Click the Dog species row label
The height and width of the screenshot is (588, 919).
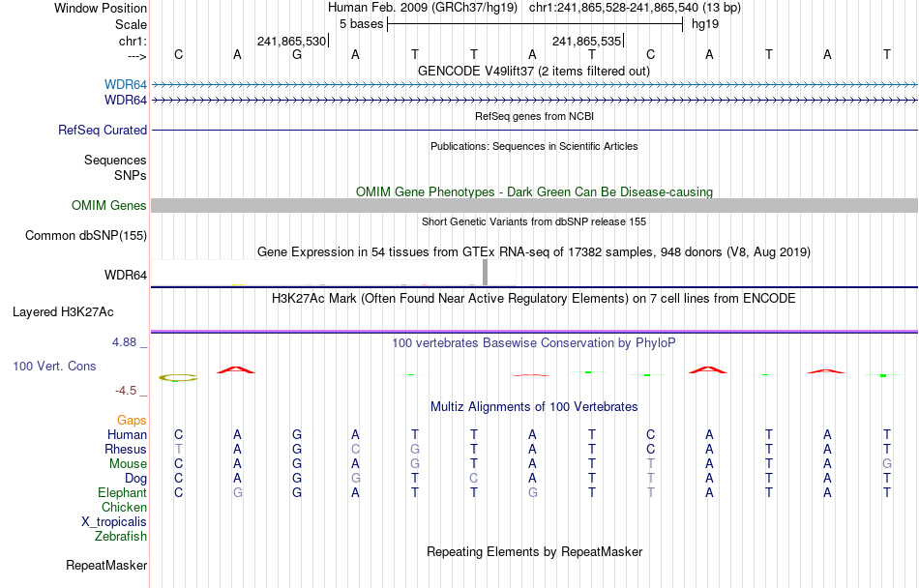135,479
